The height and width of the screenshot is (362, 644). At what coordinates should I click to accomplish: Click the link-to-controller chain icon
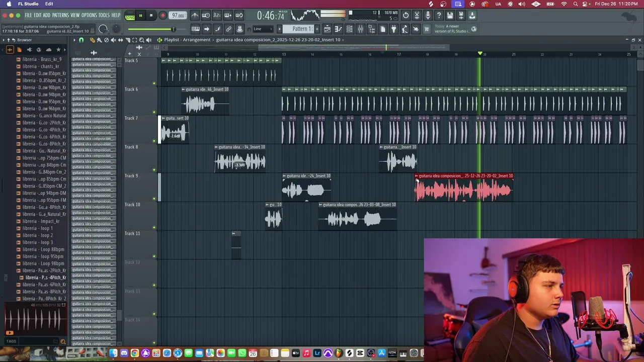tap(228, 29)
